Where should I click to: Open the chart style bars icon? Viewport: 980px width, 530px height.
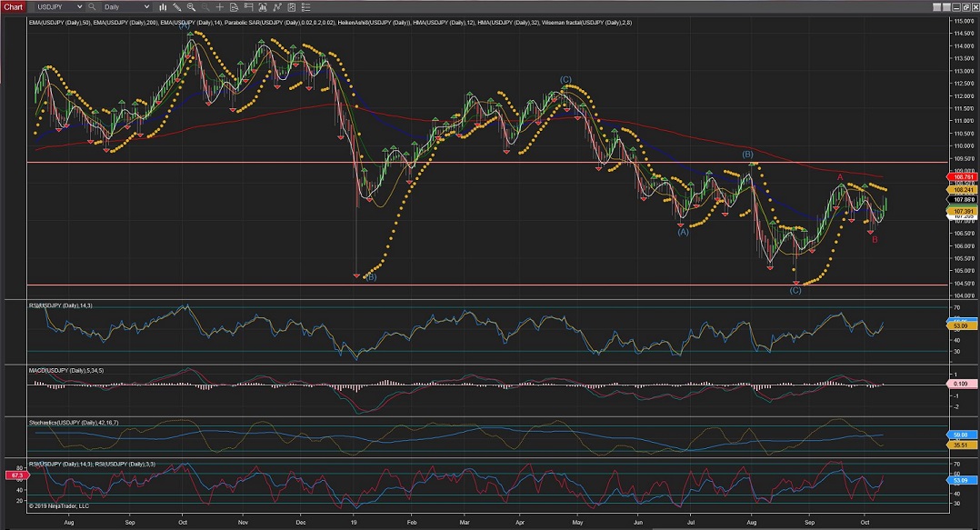point(161,6)
